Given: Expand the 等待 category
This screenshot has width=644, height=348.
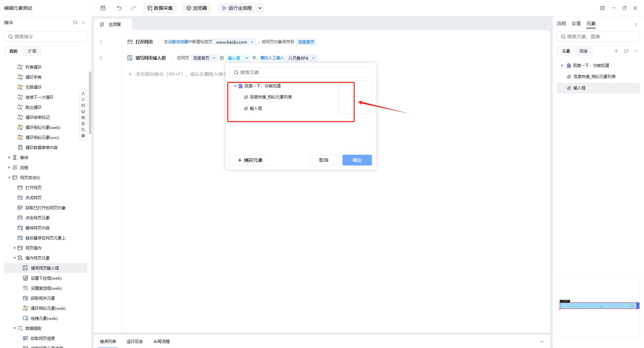Looking at the screenshot, I should [x=9, y=157].
